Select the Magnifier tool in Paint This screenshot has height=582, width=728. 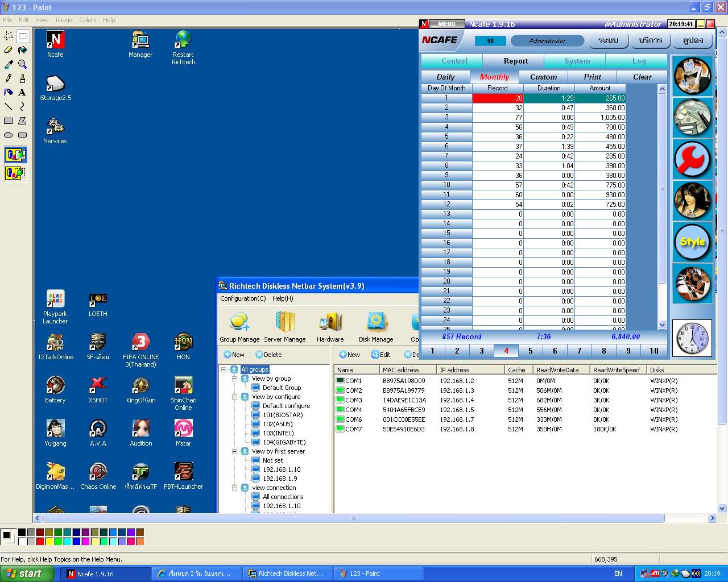point(23,64)
